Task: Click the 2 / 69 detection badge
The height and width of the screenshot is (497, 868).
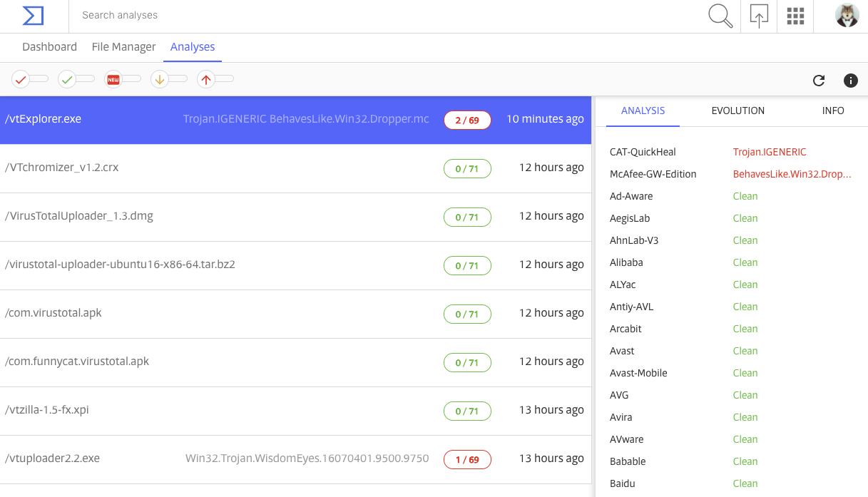Action: (x=467, y=120)
